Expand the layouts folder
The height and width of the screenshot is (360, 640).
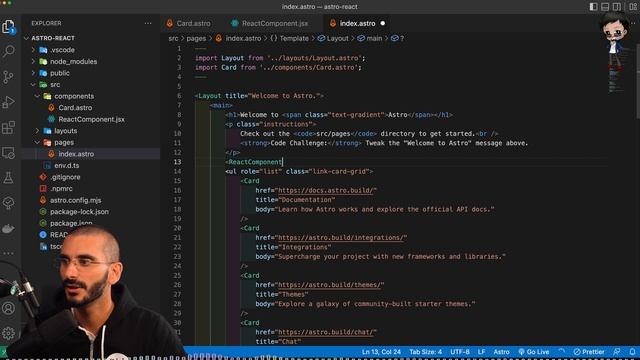click(x=65, y=131)
